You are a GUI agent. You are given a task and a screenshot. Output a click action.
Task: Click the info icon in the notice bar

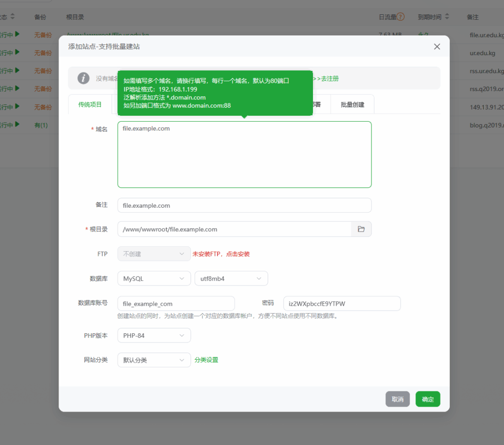(x=84, y=78)
